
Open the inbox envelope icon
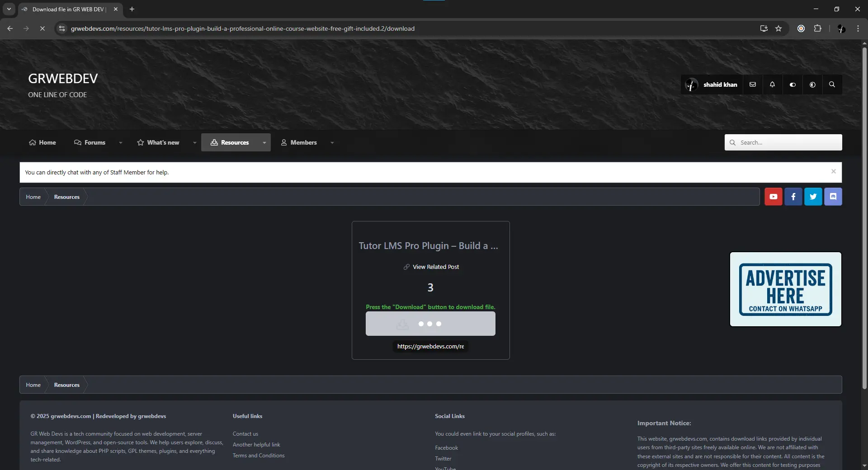pos(752,85)
